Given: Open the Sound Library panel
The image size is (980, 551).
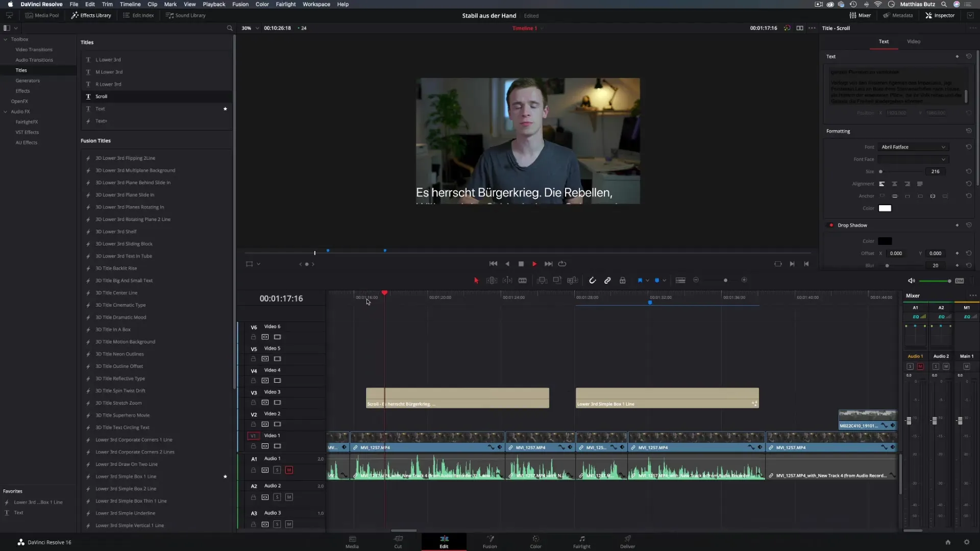Looking at the screenshot, I should (186, 15).
